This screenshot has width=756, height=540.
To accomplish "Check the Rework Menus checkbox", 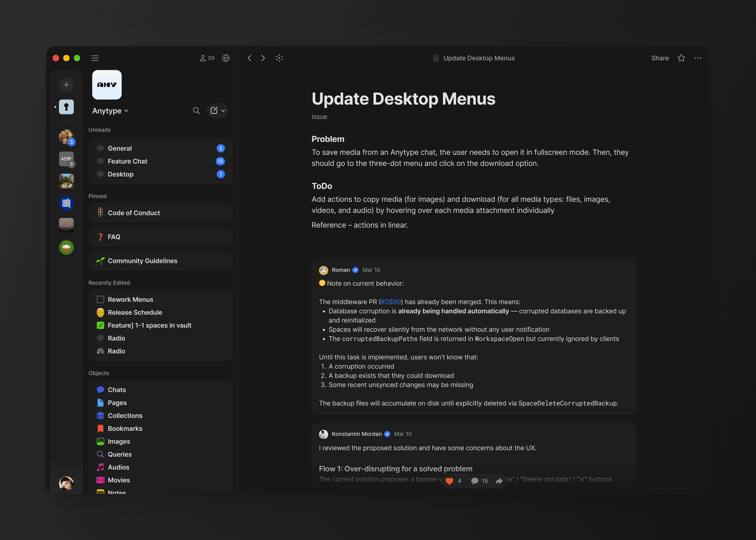I will pyautogui.click(x=100, y=300).
